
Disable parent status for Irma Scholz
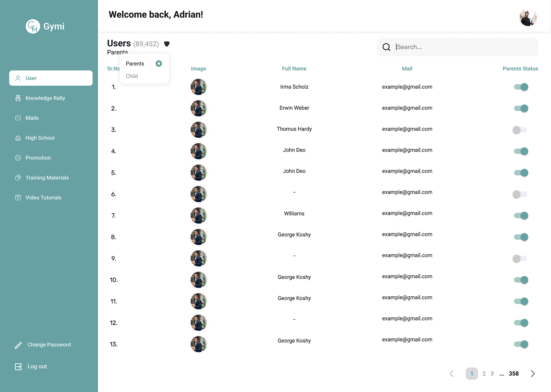tap(521, 87)
